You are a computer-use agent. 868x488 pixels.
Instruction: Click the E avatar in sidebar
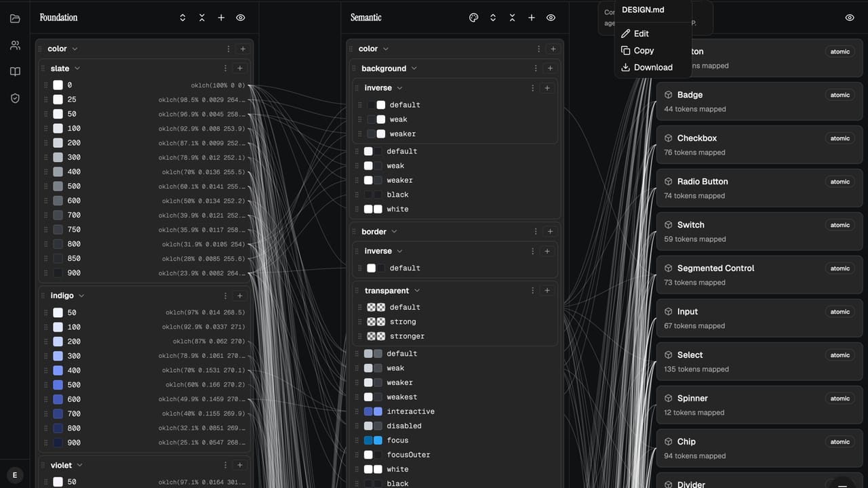15,475
